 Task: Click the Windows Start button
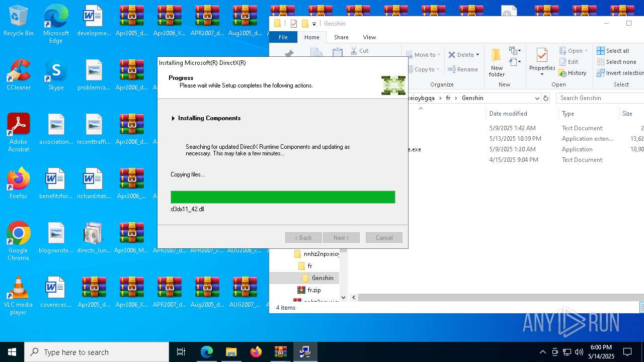[12, 352]
